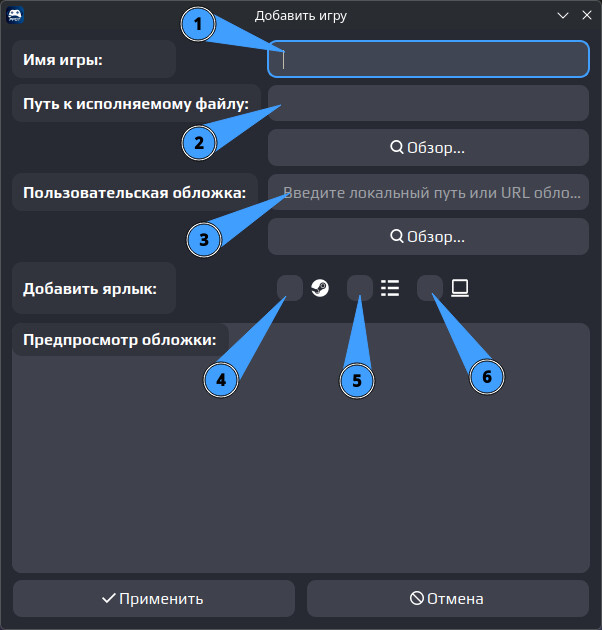
Task: Browse for a custom cover image with Обзор
Action: tap(428, 236)
